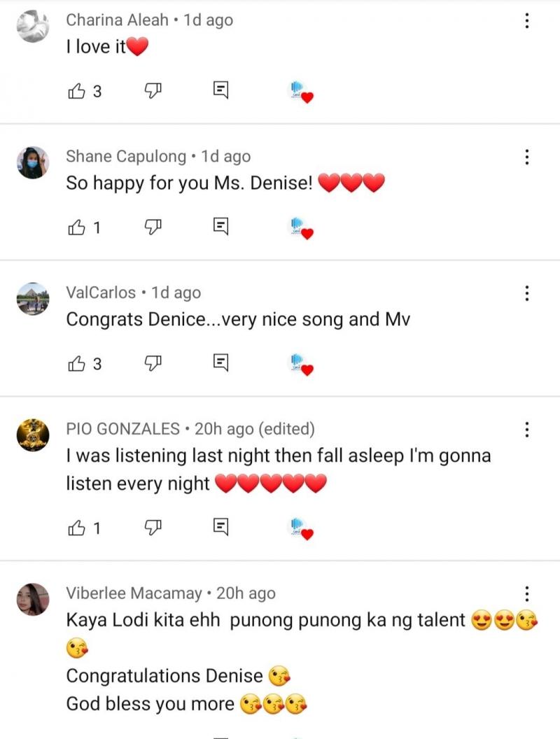The width and height of the screenshot is (560, 739).
Task: Like PIO GONZALES's comment
Action: pyautogui.click(x=76, y=528)
